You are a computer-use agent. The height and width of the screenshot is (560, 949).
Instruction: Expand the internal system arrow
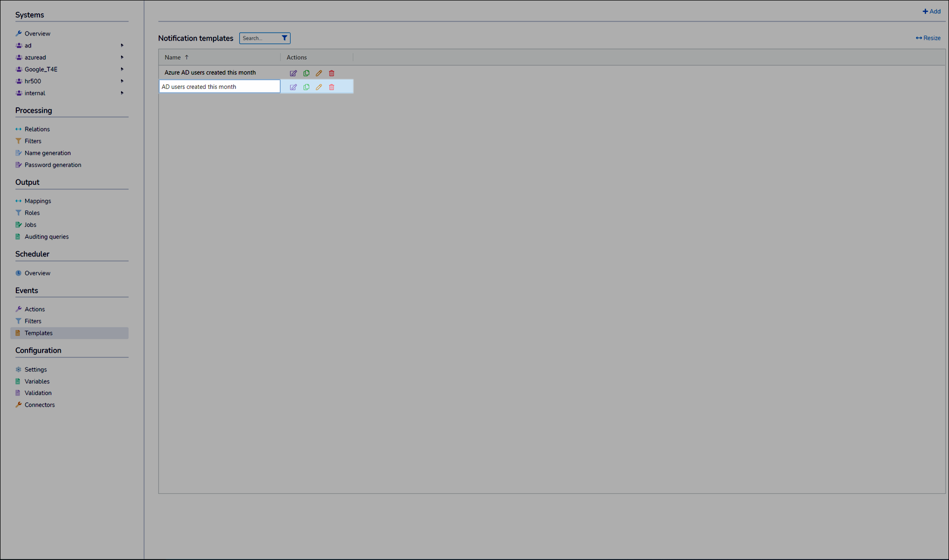tap(122, 93)
